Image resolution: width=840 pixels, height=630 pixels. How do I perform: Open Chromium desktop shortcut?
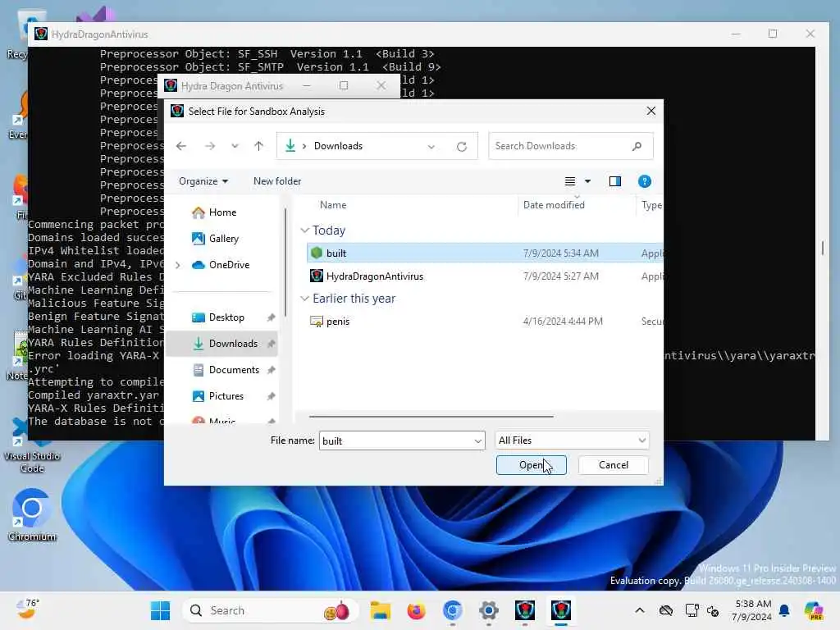tap(32, 514)
